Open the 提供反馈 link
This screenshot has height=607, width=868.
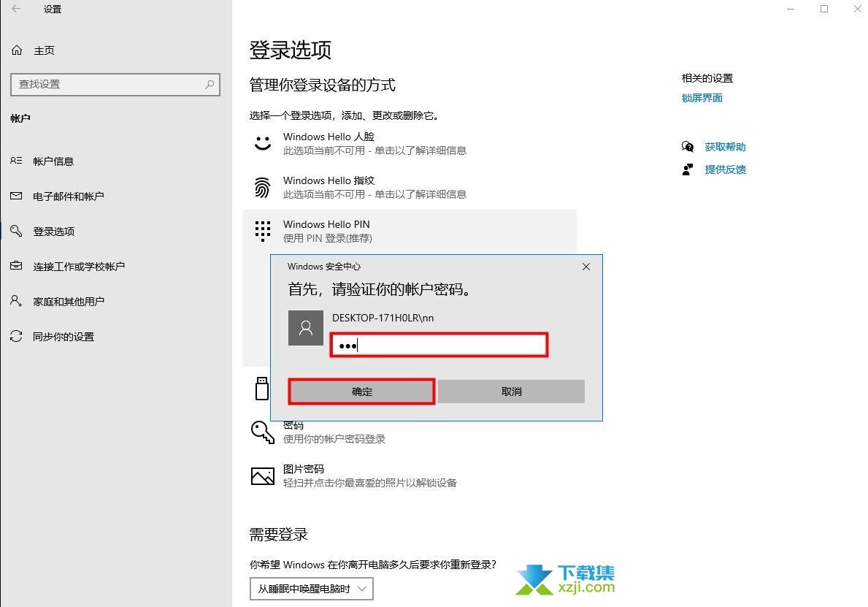[725, 169]
